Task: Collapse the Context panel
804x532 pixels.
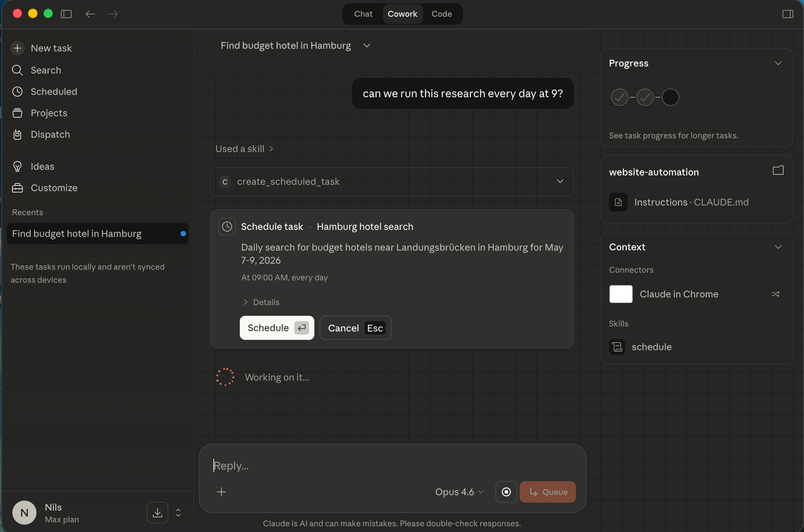Action: pos(778,247)
